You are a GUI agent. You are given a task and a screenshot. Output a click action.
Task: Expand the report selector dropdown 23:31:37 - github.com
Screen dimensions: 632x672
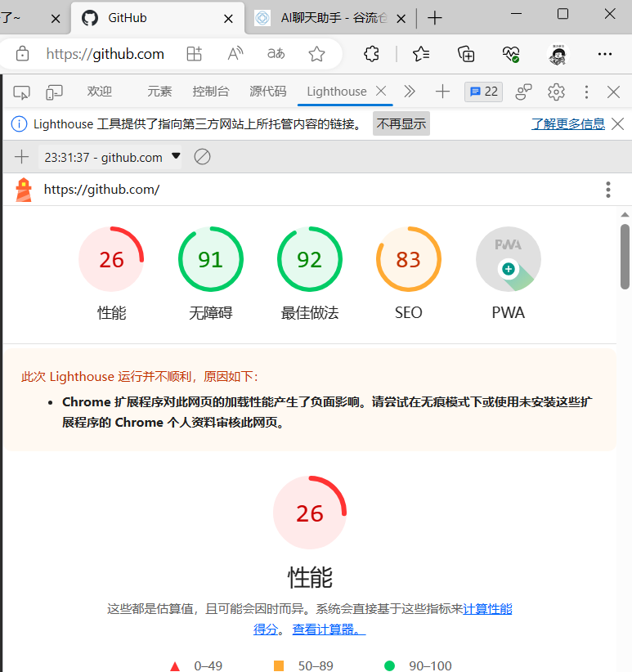click(110, 157)
